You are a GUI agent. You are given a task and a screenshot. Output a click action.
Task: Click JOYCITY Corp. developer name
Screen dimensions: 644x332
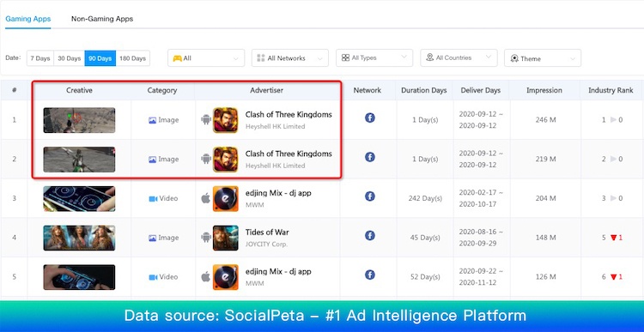pos(266,244)
